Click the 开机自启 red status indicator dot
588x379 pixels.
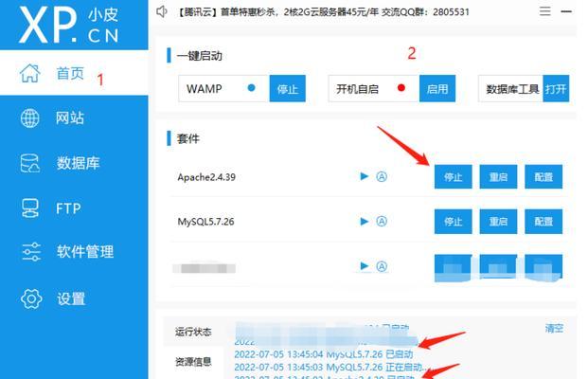point(401,88)
